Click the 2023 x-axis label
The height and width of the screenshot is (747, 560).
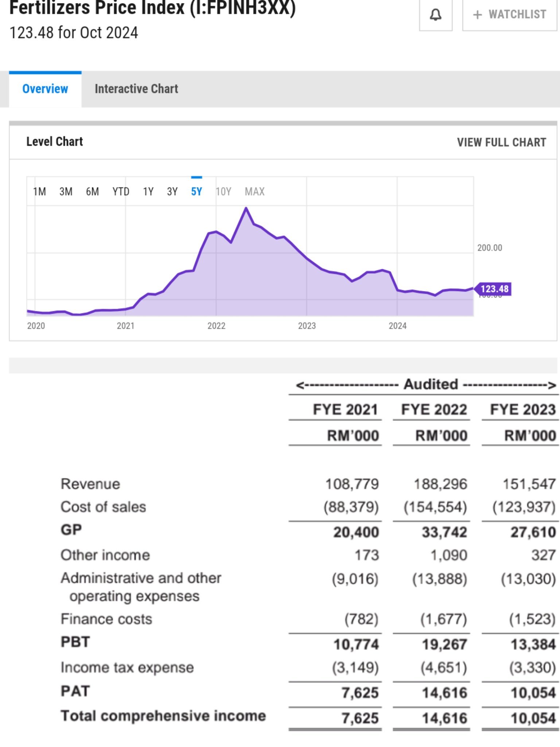coord(307,326)
